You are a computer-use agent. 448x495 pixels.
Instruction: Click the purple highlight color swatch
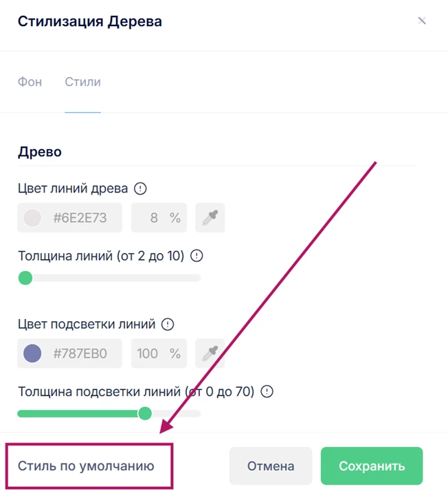(x=32, y=354)
